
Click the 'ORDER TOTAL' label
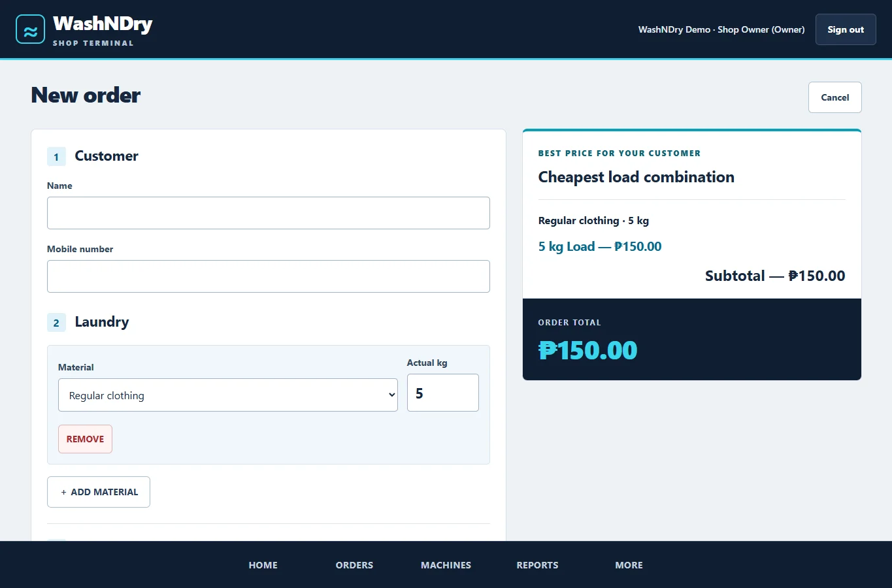point(569,323)
